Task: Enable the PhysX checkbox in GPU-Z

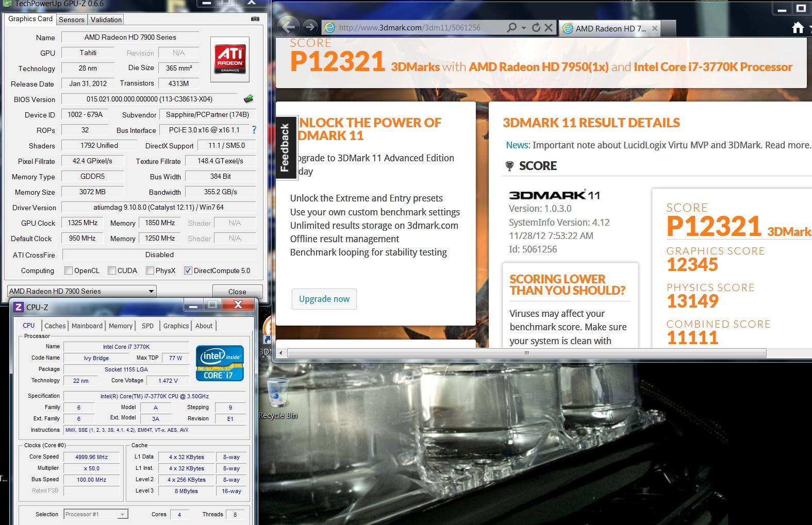Action: pos(150,270)
